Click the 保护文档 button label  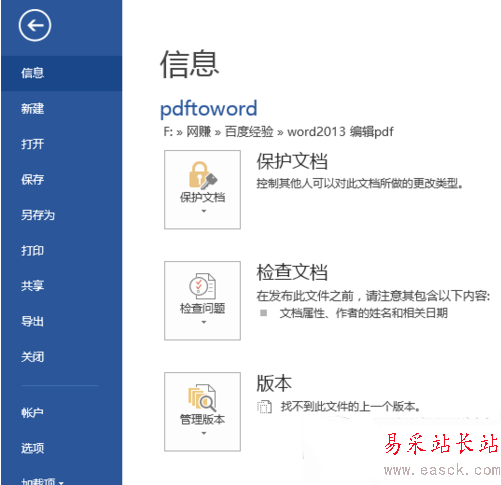pos(202,198)
